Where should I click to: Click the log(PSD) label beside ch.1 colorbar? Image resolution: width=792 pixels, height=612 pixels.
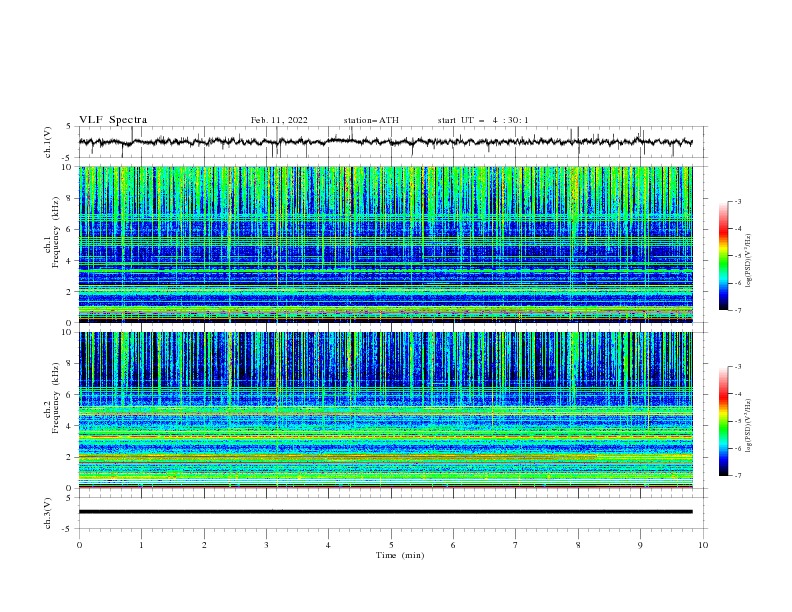pos(748,261)
